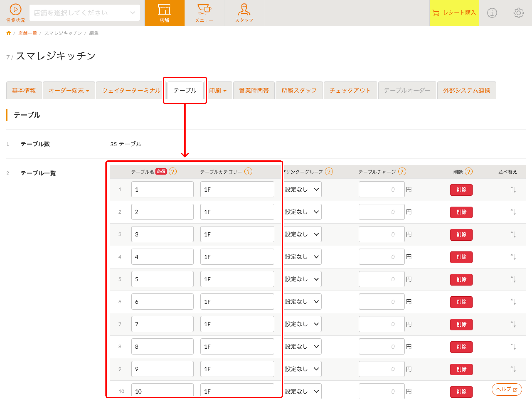This screenshot has height=399, width=532.
Task: Open printer group dropdown for row 4
Action: coord(302,257)
